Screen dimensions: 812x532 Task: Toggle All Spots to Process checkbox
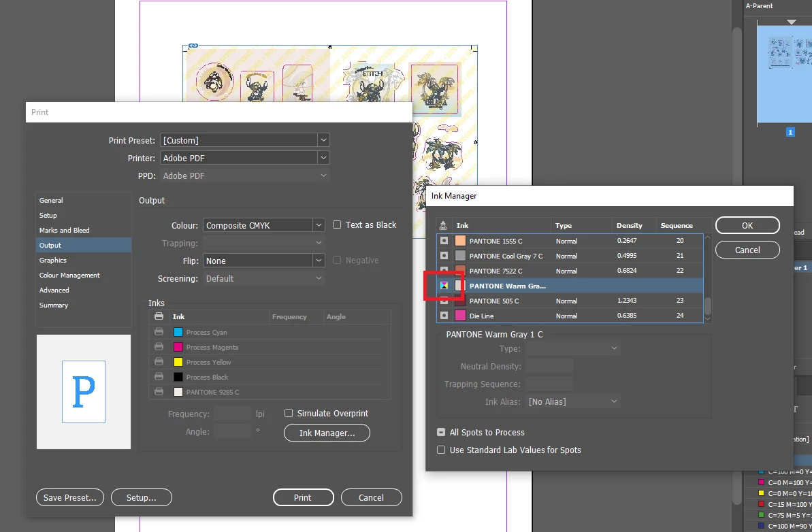pyautogui.click(x=441, y=432)
